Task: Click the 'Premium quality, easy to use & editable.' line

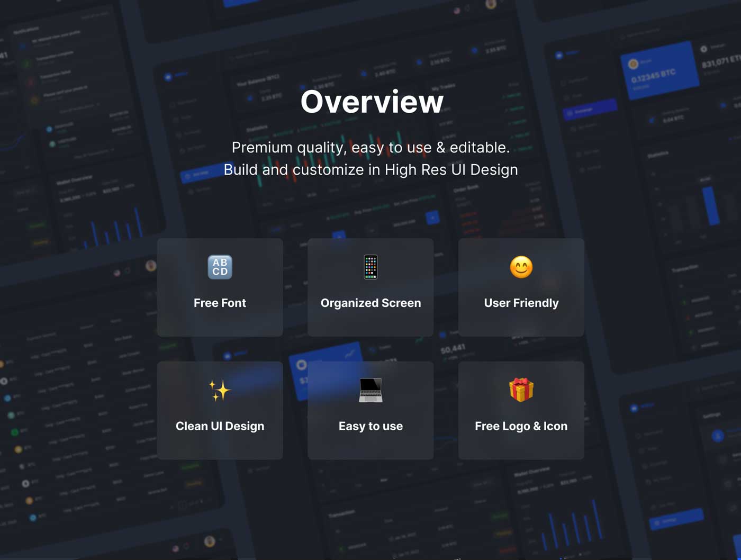Action: (x=370, y=148)
